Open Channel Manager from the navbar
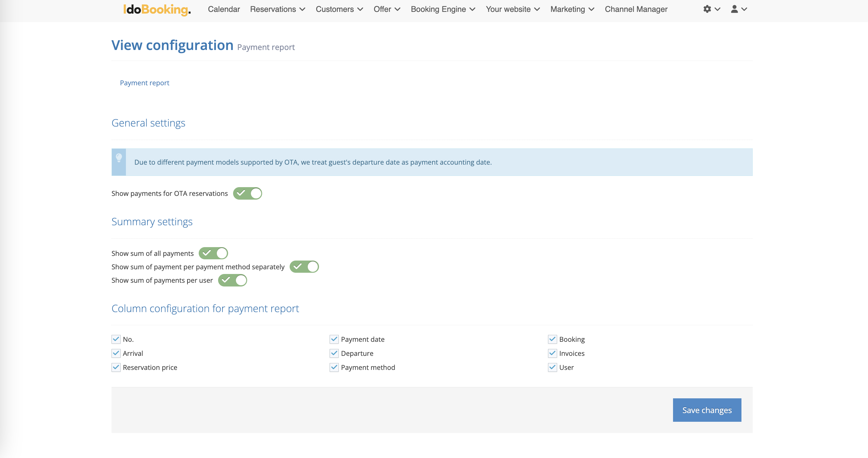 [x=636, y=9]
